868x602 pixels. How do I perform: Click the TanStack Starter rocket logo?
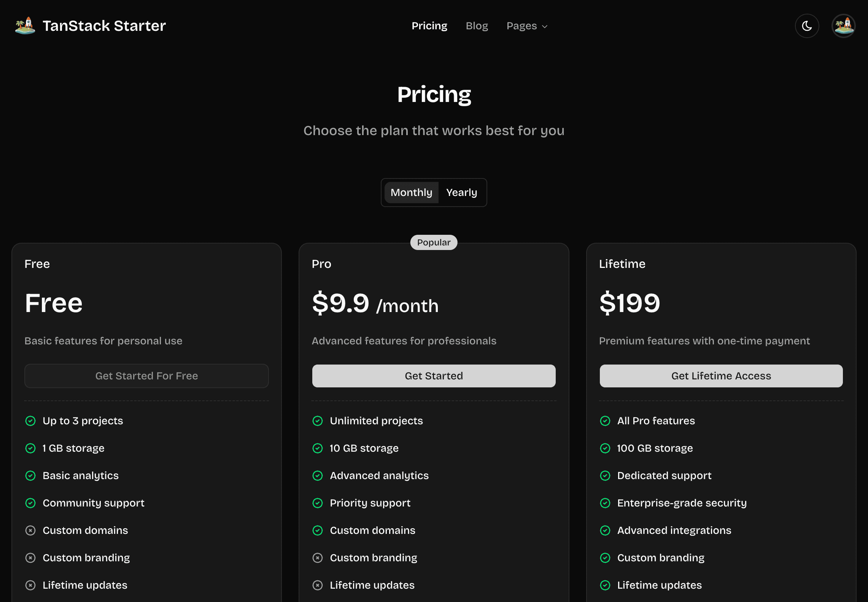(25, 25)
